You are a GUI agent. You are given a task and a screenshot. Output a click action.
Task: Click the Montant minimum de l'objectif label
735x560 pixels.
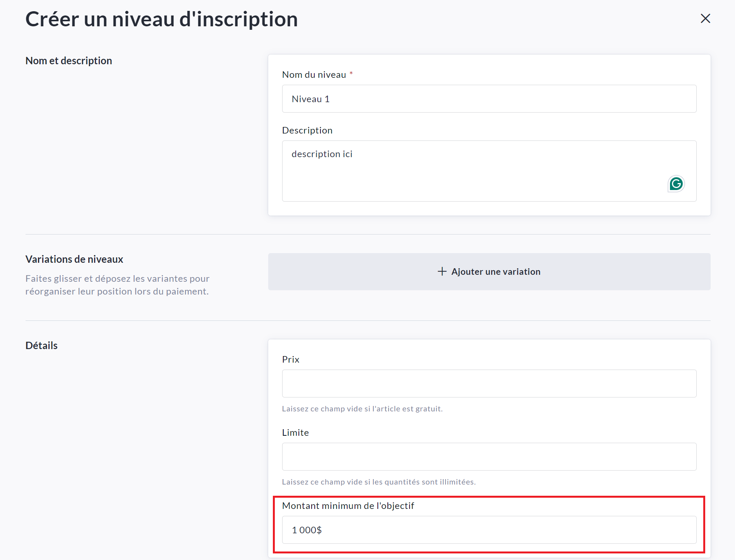coord(348,506)
